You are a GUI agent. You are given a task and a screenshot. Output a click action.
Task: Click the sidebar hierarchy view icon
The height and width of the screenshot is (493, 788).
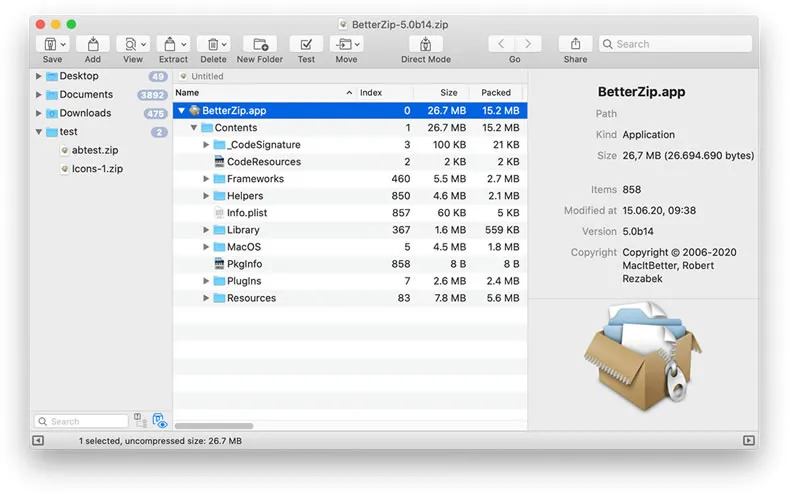coord(140,420)
